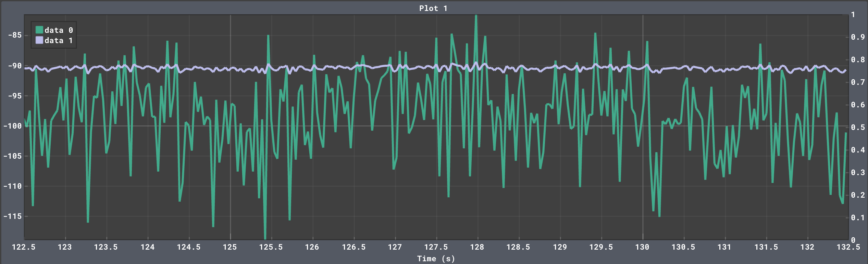Screen dimensions: 868x264
Task: Click the Time (s) axis label
Action: tap(436, 259)
